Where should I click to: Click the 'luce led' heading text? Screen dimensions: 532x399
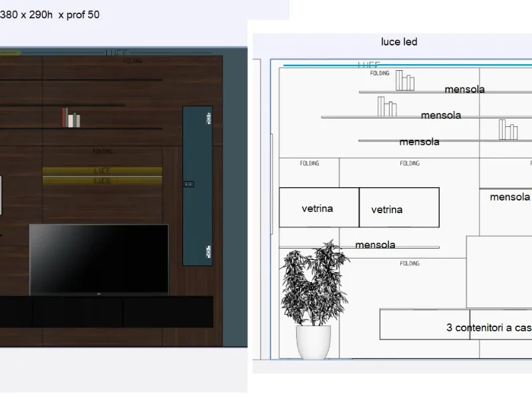[399, 41]
